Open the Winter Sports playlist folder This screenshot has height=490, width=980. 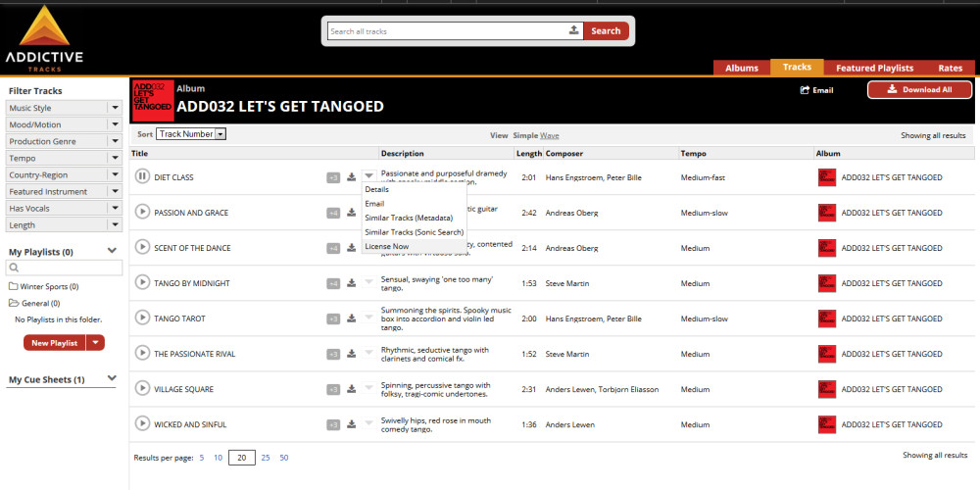point(44,286)
